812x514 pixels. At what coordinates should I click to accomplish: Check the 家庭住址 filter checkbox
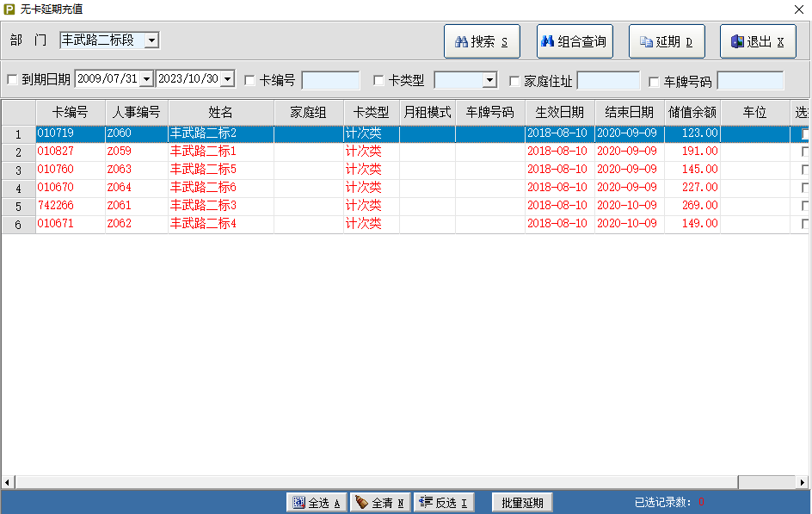coord(514,81)
